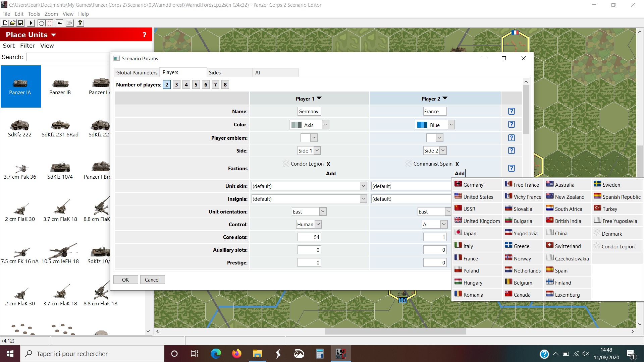
Task: Set number of players to 4
Action: 186,84
